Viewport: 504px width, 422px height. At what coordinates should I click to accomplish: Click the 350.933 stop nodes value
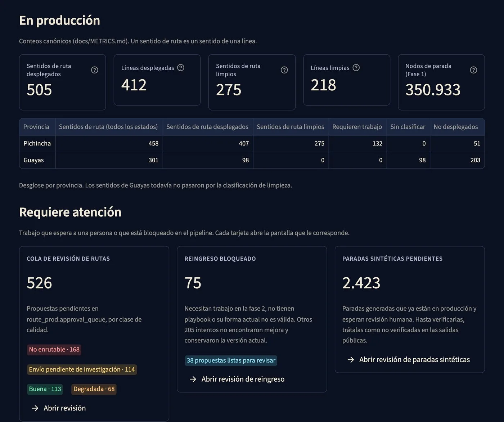point(433,90)
